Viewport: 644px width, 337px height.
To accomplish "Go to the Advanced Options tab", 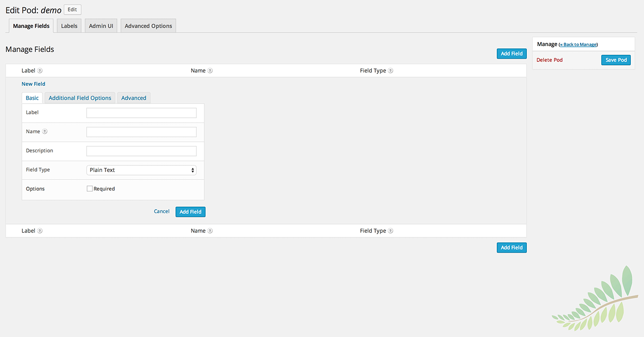I will pyautogui.click(x=148, y=26).
